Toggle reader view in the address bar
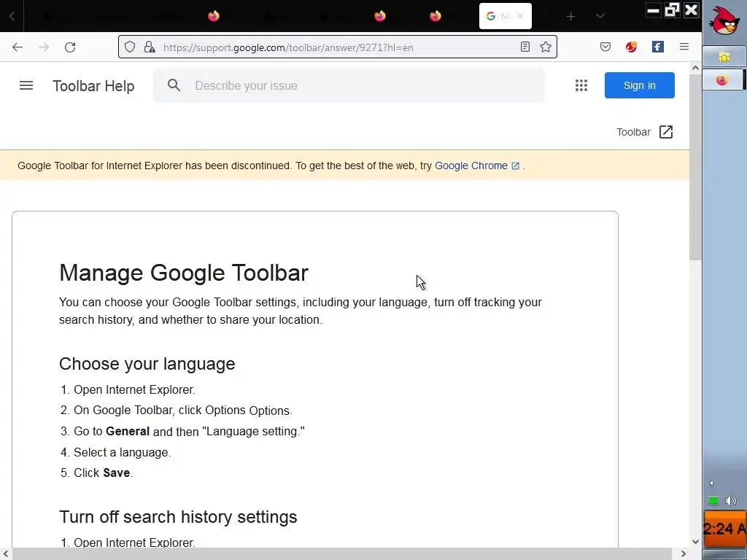Screen dimensions: 747x560 (x=525, y=47)
